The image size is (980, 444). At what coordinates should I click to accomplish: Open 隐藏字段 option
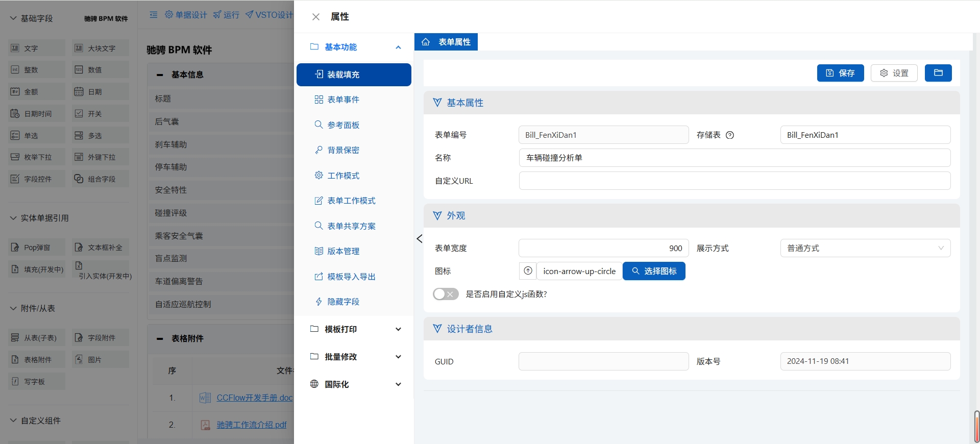pos(343,302)
